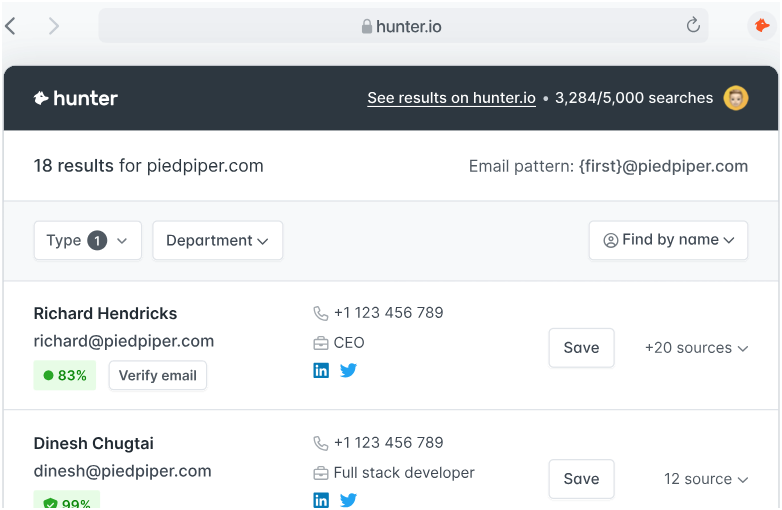Follow the See results on hunter.io link
Viewport: 782px width, 510px height.
pos(451,98)
